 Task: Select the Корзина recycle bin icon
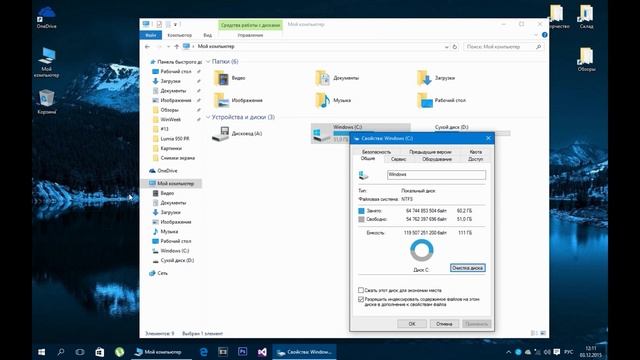click(x=46, y=102)
